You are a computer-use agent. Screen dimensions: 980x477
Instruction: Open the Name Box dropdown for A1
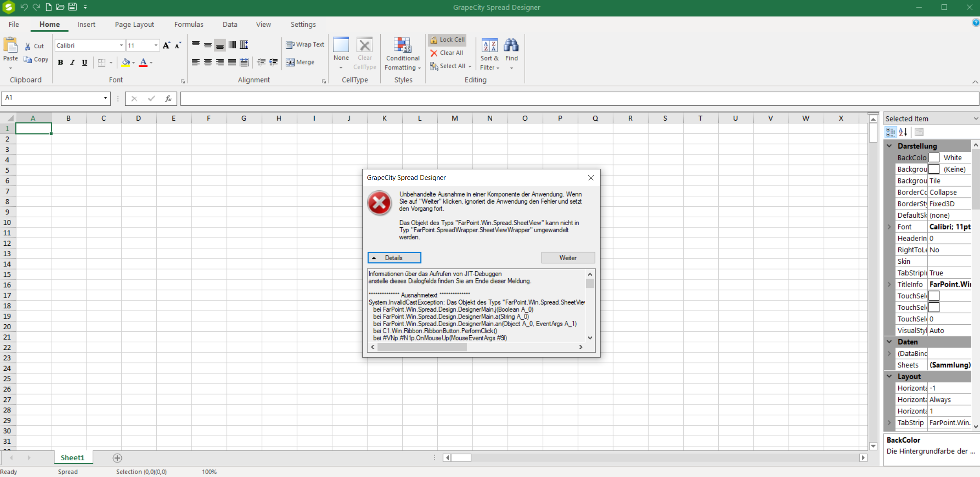tap(105, 98)
